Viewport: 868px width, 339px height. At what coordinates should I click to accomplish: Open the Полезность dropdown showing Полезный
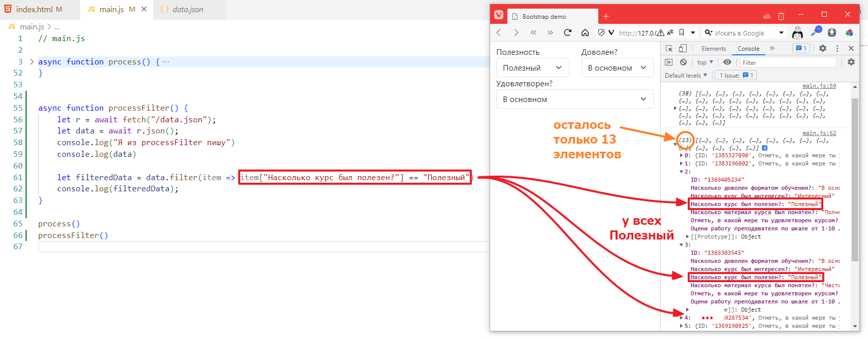[532, 67]
